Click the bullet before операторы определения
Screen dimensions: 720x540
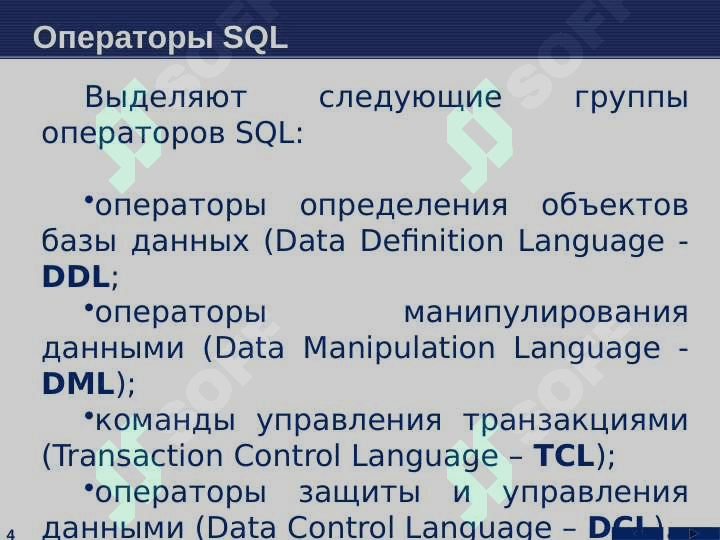tap(89, 202)
